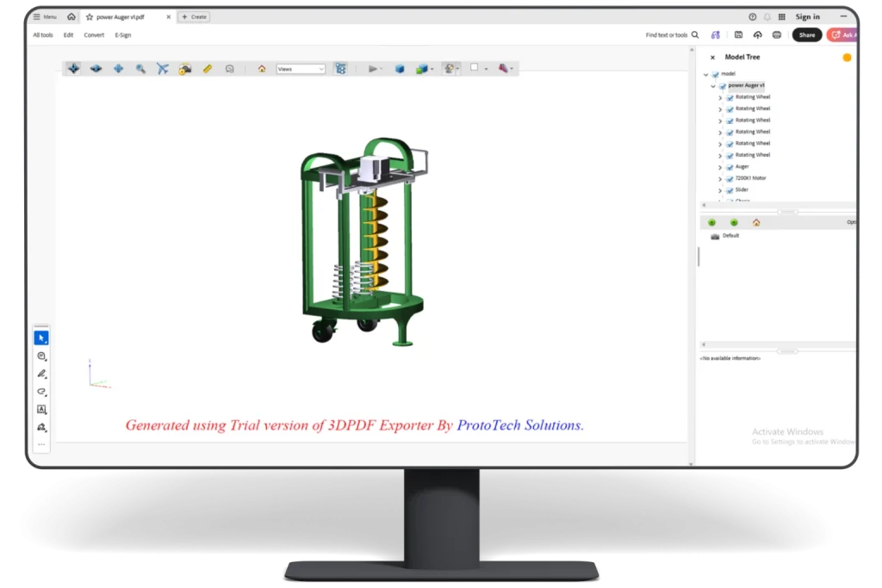882x588 pixels.
Task: Disable visibility of the first Rotating Wheel
Action: pyautogui.click(x=730, y=97)
